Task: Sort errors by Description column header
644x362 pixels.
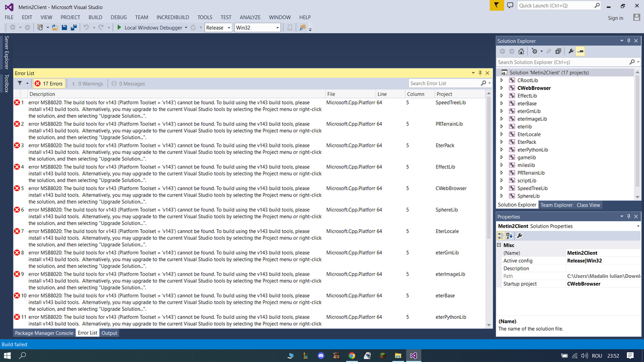Action: (176, 94)
